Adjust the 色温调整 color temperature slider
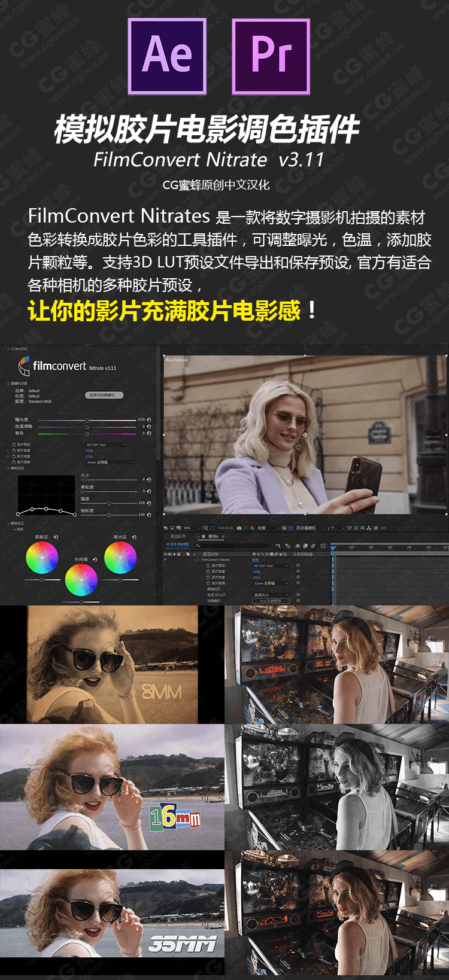Image resolution: width=449 pixels, height=980 pixels. coord(87,427)
